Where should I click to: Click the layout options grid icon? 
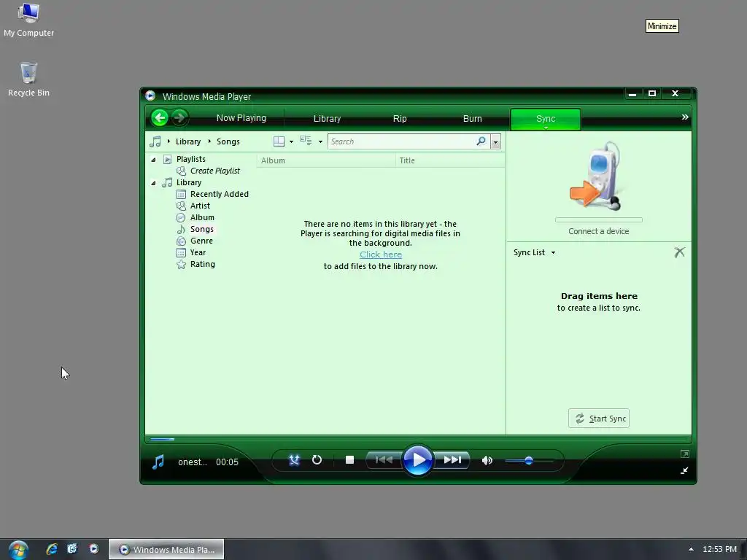(279, 141)
